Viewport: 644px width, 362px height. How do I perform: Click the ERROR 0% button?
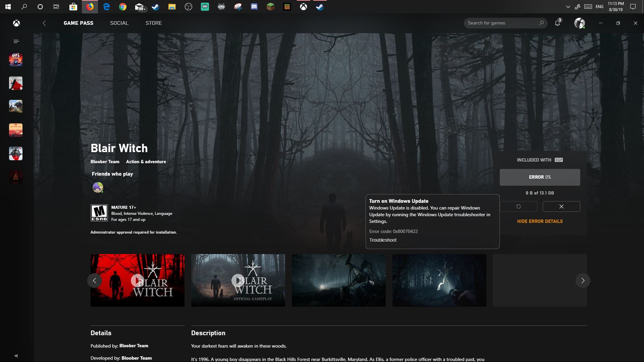(540, 177)
